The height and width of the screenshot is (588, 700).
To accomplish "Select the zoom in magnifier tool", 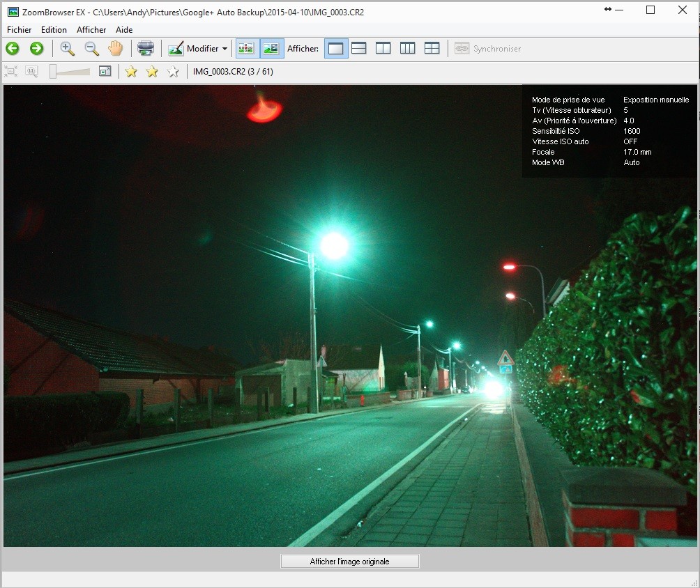I will coord(68,48).
